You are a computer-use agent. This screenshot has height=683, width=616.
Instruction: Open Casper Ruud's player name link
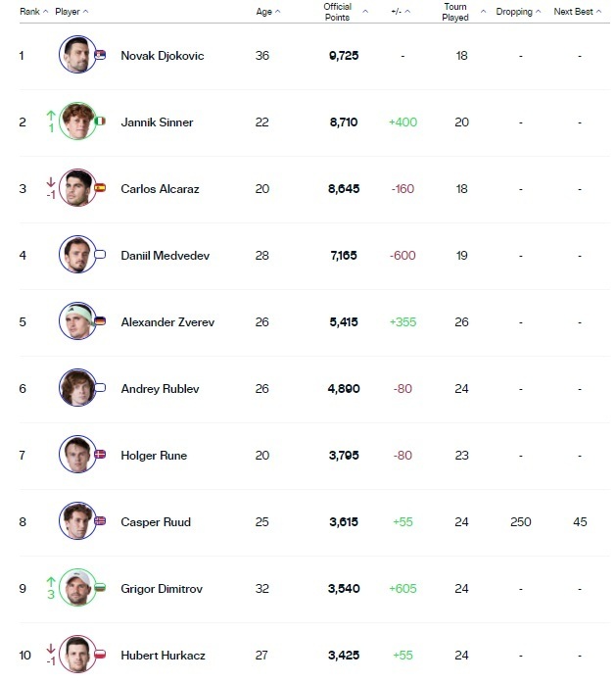click(x=154, y=522)
